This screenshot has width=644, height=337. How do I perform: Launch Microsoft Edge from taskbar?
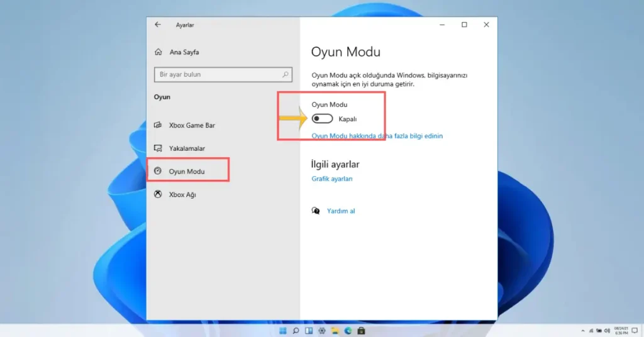click(348, 331)
